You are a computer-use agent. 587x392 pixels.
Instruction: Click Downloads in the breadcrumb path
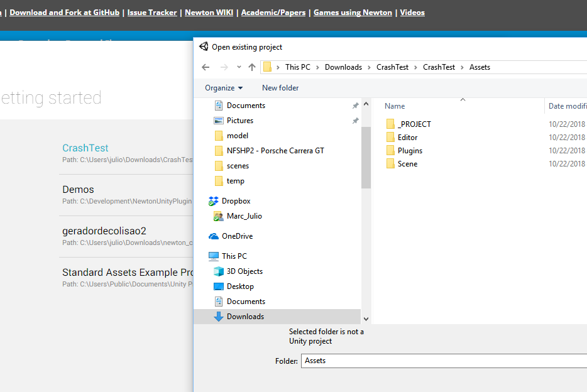(343, 67)
